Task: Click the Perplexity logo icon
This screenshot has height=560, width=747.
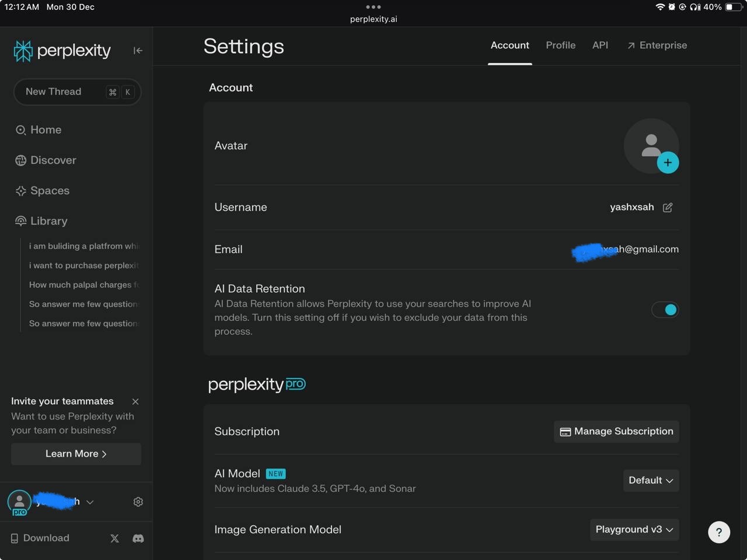Action: 23,51
